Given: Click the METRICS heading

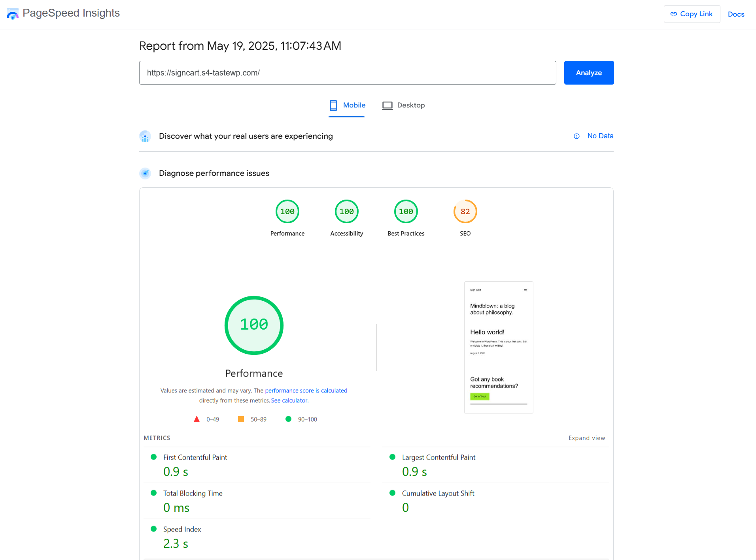Looking at the screenshot, I should (157, 438).
